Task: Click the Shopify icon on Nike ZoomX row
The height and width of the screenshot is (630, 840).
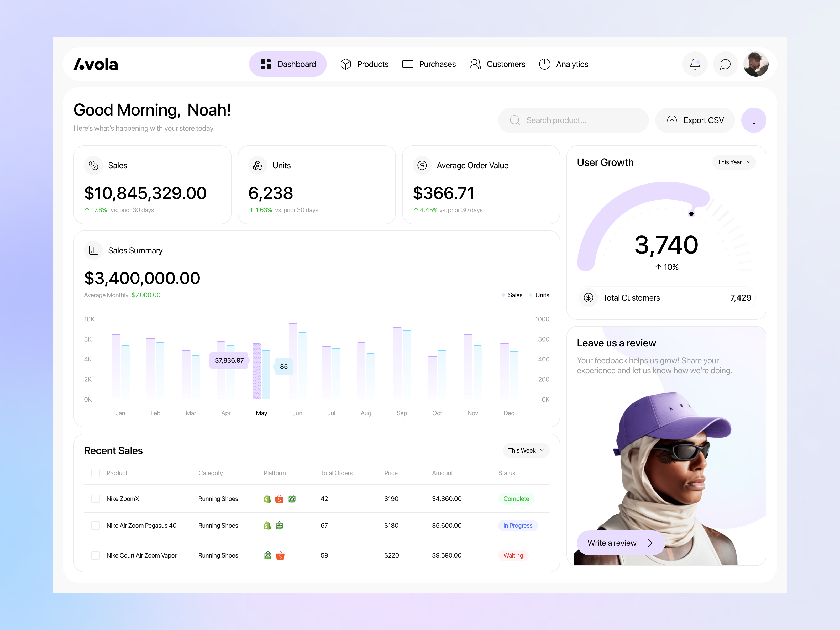Action: click(267, 498)
